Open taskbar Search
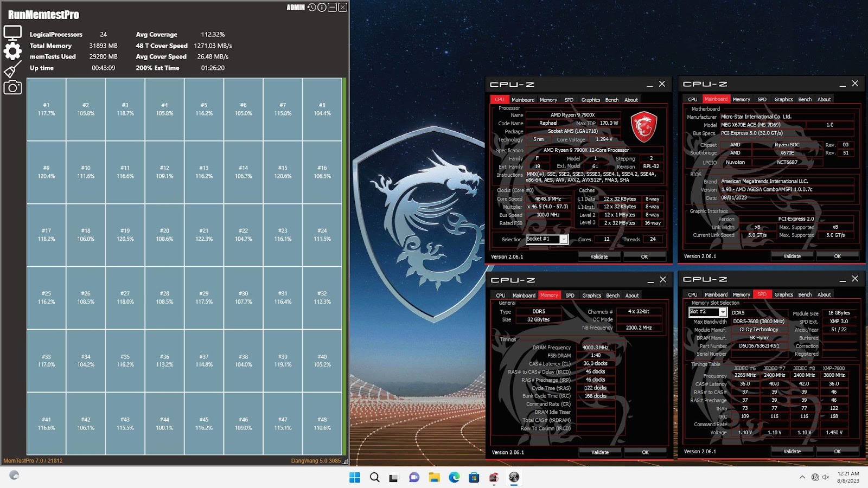 click(374, 477)
